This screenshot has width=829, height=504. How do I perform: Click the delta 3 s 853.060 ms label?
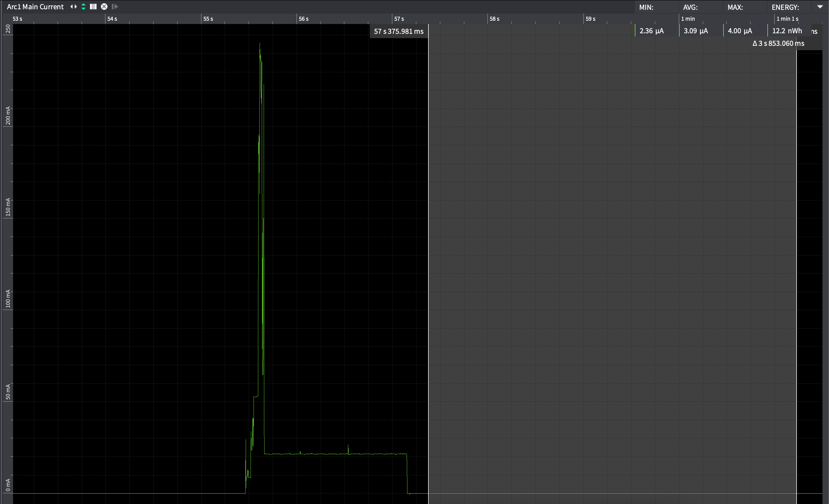click(778, 43)
